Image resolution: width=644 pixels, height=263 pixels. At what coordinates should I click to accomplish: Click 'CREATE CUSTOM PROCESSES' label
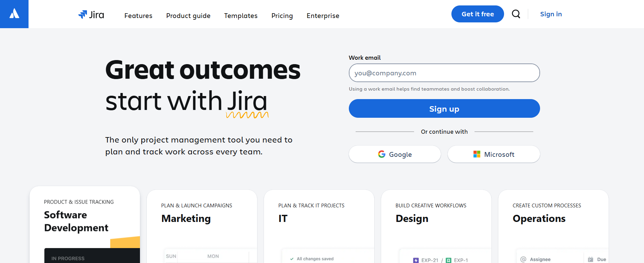(547, 206)
